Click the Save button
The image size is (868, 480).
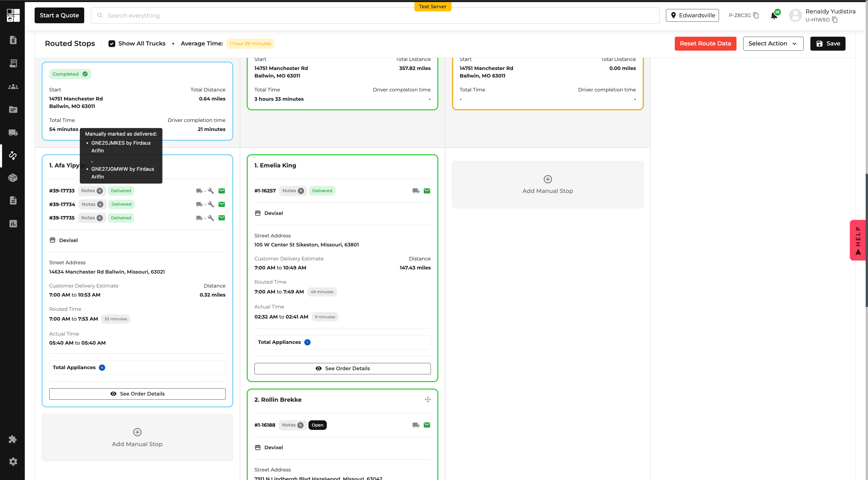point(827,43)
